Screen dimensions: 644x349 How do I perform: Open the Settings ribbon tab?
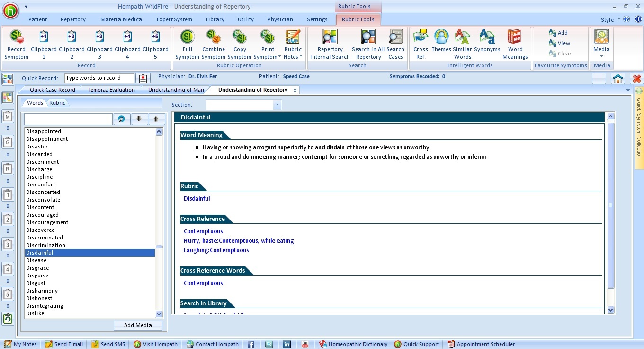pyautogui.click(x=317, y=19)
